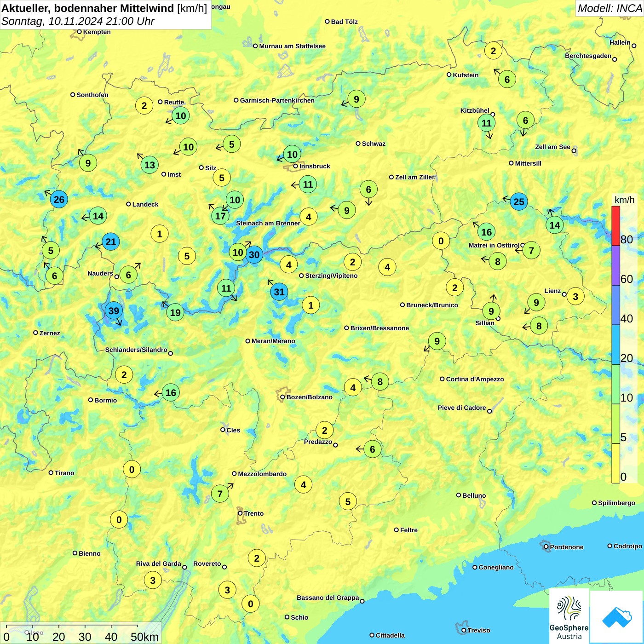644x644 pixels.
Task: Click the Steinach am Brenner label
Action: [268, 223]
